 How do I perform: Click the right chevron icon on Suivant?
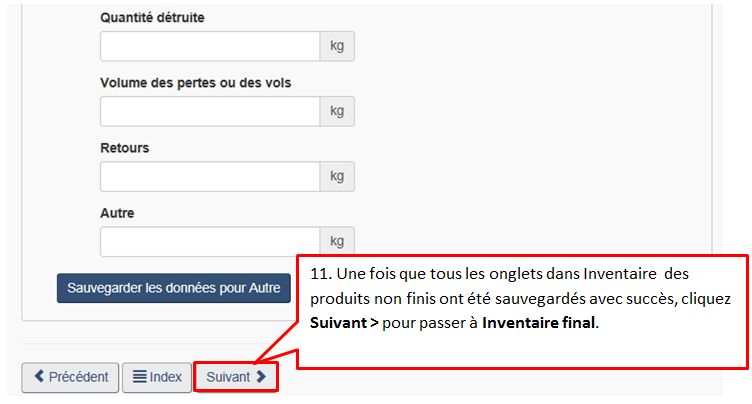point(261,377)
